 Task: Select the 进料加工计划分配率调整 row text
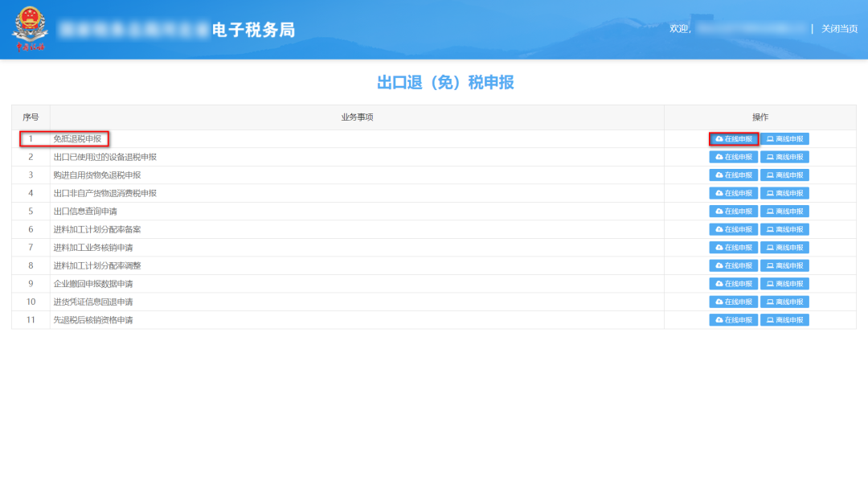point(97,266)
